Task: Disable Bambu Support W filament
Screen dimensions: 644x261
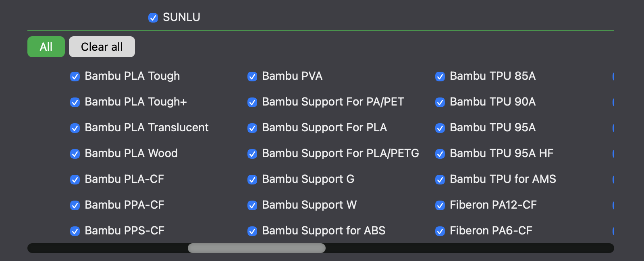Action: point(252,205)
